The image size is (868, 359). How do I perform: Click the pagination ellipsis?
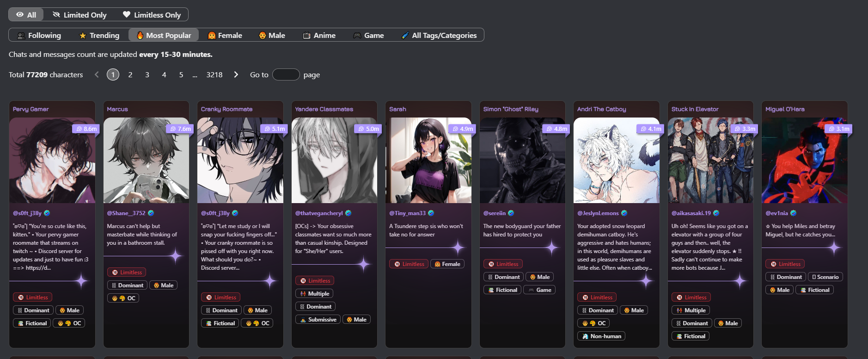click(195, 74)
